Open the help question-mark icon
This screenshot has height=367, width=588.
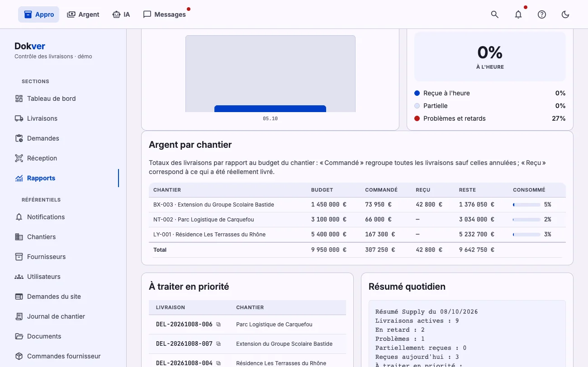pos(542,14)
